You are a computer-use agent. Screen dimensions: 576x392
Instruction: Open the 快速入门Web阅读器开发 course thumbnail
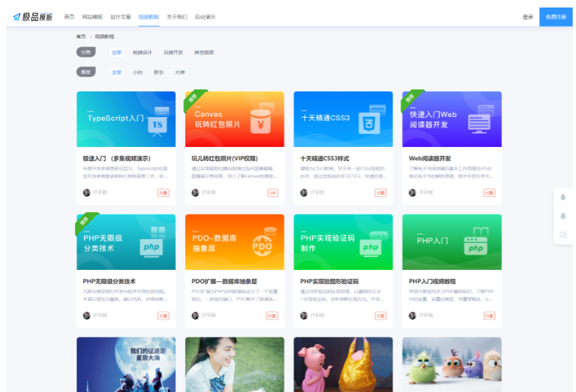[x=451, y=119]
